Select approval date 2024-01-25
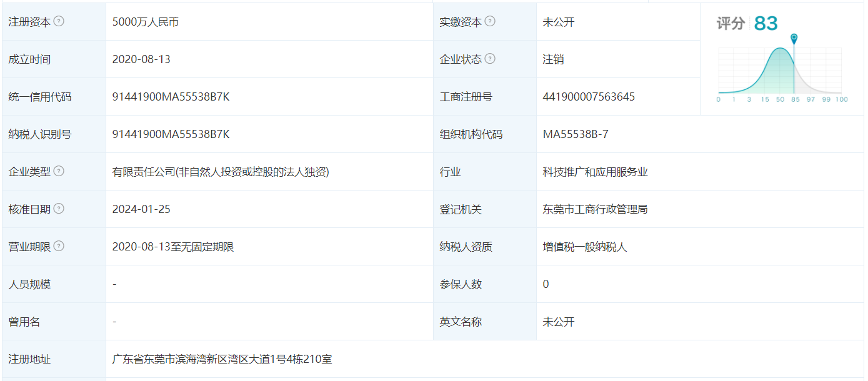 click(141, 209)
